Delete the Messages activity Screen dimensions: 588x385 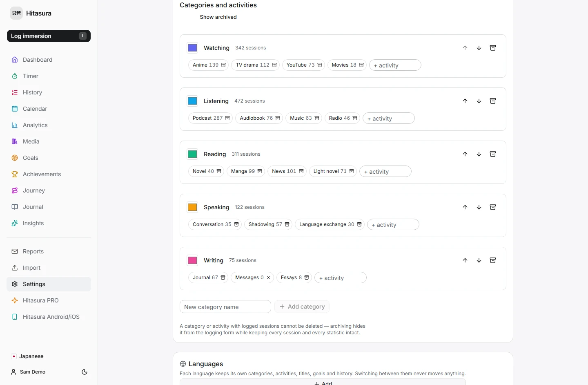click(269, 278)
